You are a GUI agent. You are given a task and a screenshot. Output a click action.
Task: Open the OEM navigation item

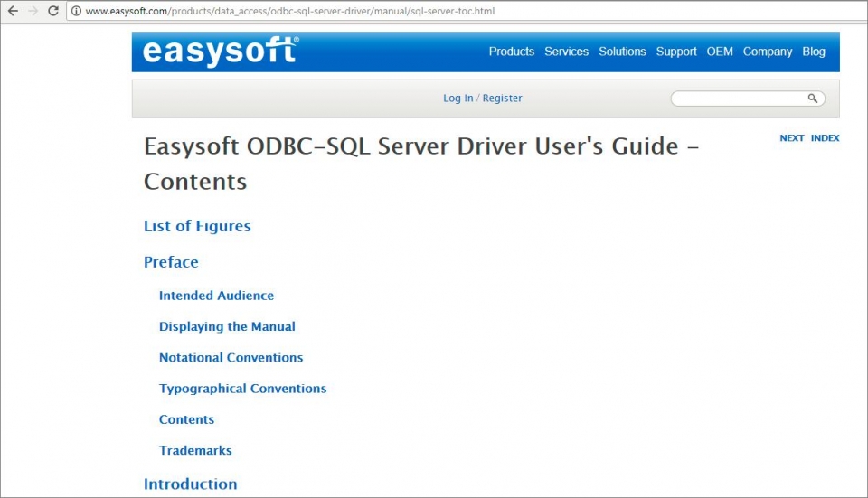[720, 52]
